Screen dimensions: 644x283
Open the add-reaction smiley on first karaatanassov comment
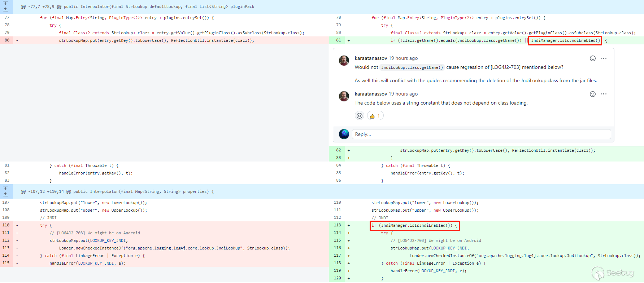coord(592,58)
